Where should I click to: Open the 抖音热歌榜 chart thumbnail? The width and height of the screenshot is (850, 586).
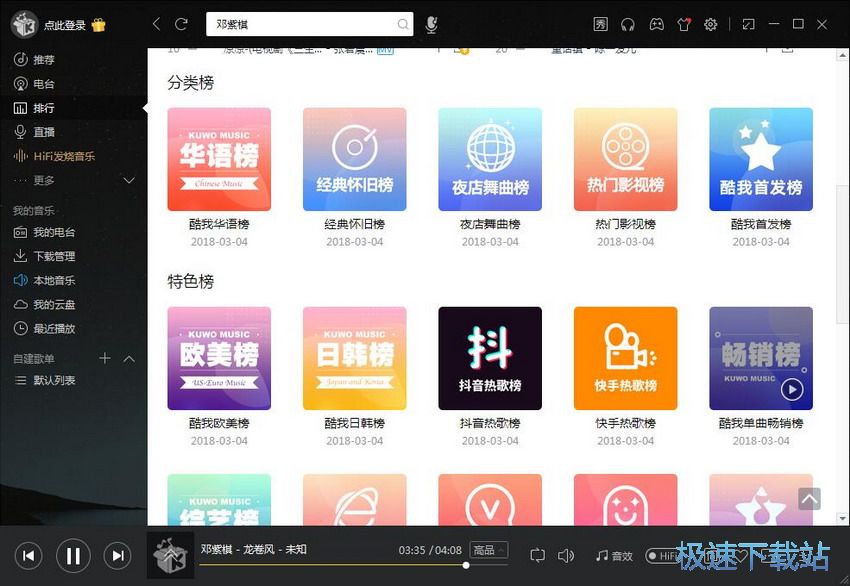click(490, 358)
